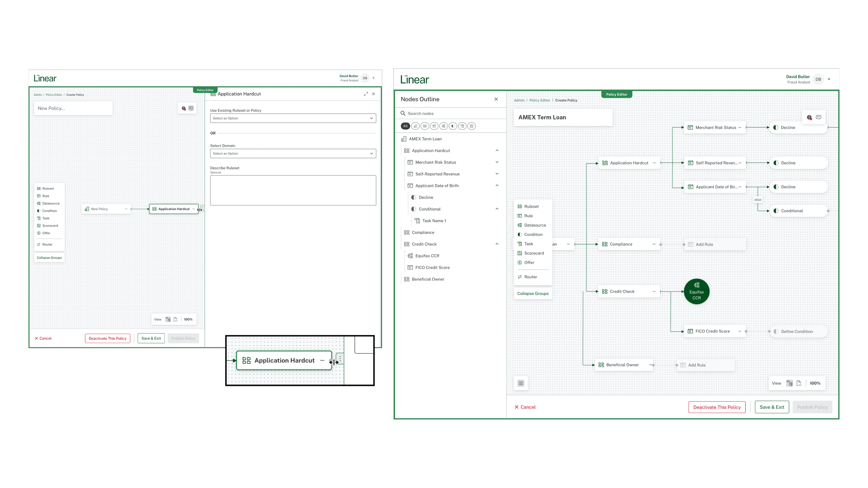868x488 pixels.
Task: Filter outline by condition node type
Action: pos(453,126)
